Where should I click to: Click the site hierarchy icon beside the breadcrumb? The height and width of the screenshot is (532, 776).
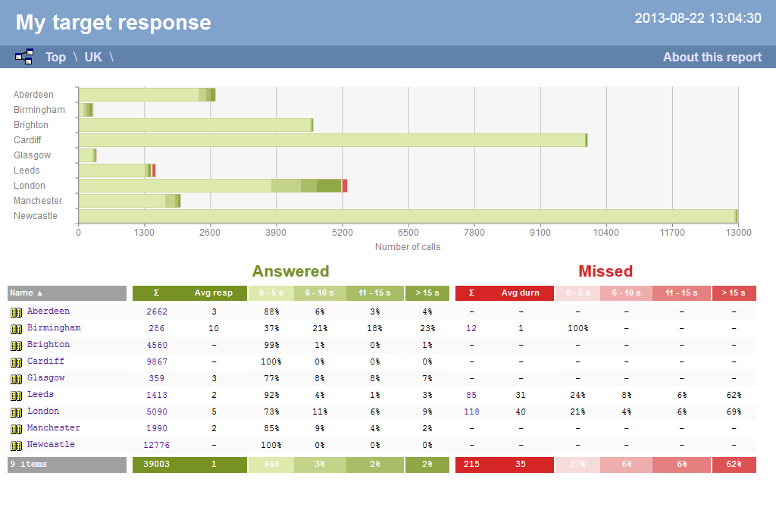(24, 56)
